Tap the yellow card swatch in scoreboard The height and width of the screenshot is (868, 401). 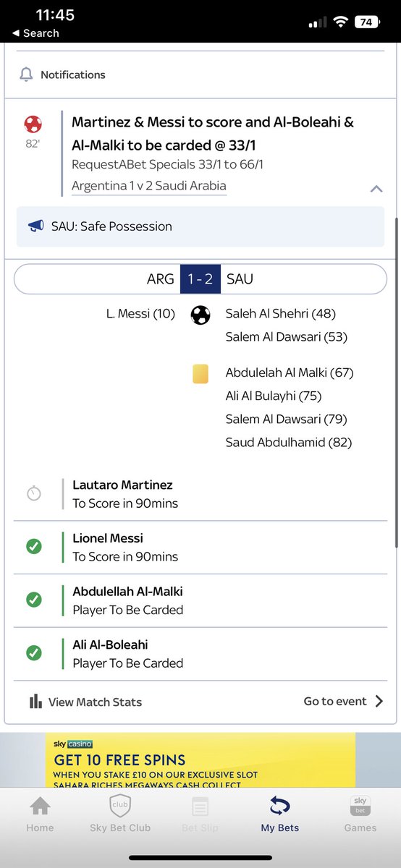tap(200, 373)
